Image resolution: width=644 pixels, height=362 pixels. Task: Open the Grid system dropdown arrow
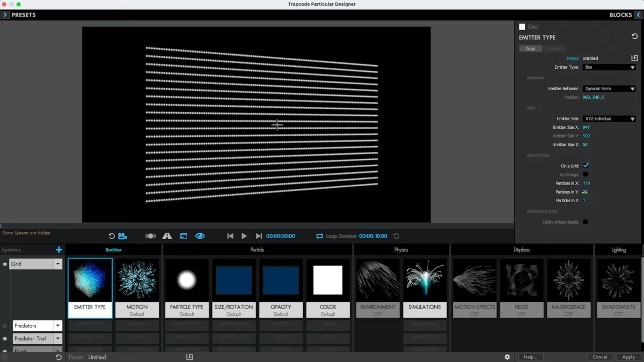click(x=58, y=264)
